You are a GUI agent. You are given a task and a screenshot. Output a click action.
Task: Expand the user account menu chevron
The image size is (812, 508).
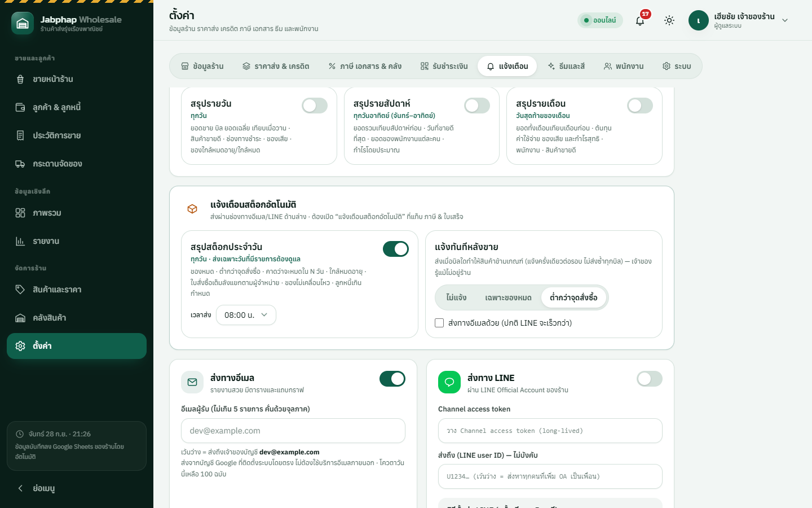[x=785, y=20]
